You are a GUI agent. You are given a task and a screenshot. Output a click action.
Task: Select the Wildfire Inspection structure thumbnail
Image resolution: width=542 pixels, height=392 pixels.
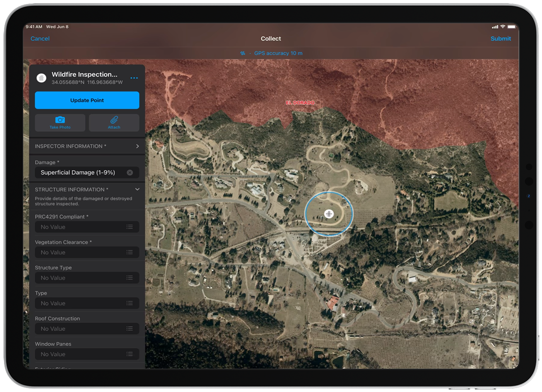pyautogui.click(x=41, y=78)
